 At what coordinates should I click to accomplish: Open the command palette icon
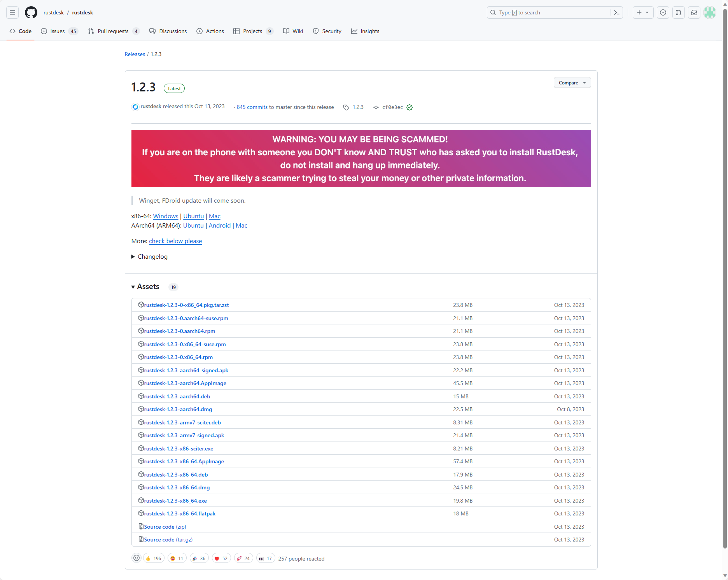tap(617, 12)
